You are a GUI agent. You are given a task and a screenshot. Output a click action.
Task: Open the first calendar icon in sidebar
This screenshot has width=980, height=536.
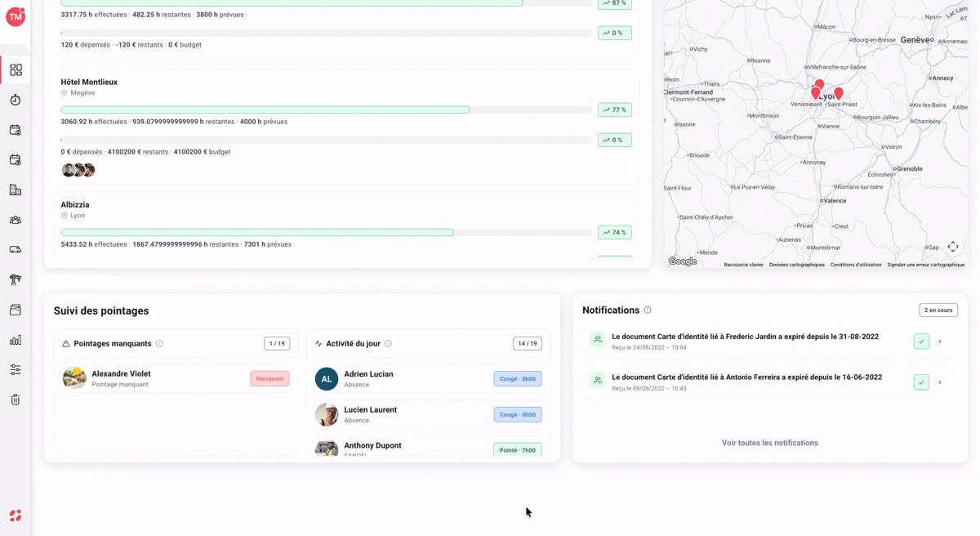tap(16, 130)
